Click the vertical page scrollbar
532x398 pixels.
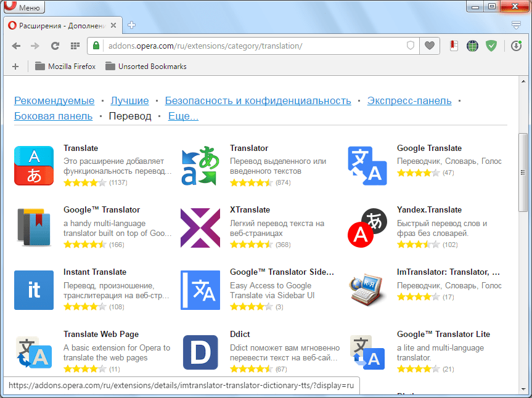coord(523,173)
